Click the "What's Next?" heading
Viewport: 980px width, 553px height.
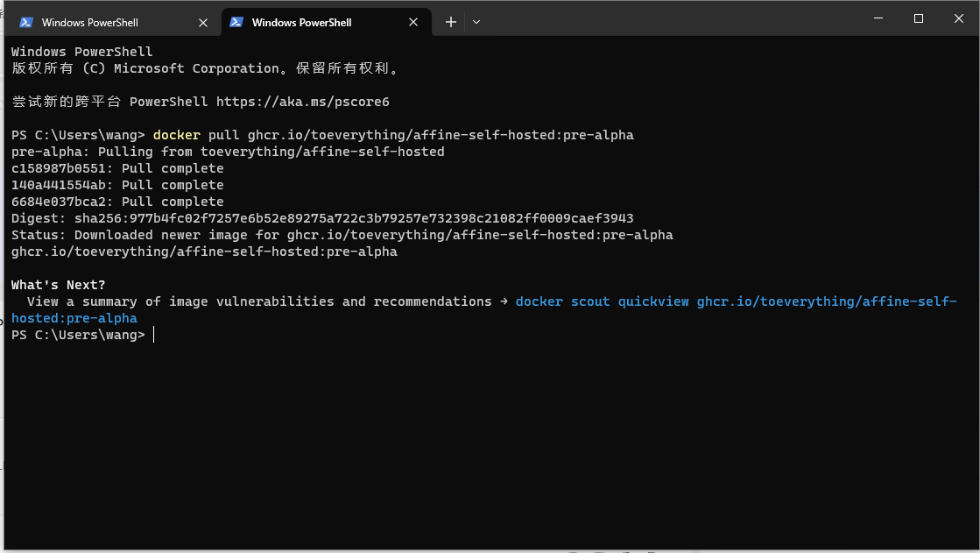point(58,285)
